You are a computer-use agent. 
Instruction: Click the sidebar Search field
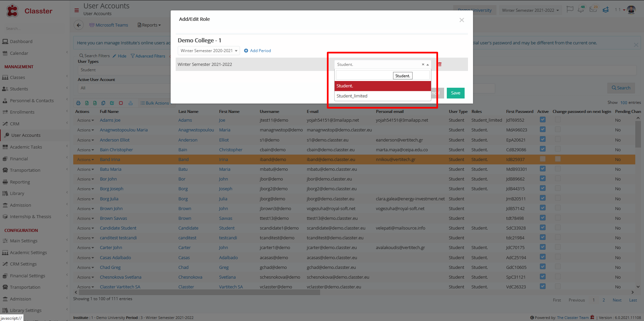[x=34, y=29]
